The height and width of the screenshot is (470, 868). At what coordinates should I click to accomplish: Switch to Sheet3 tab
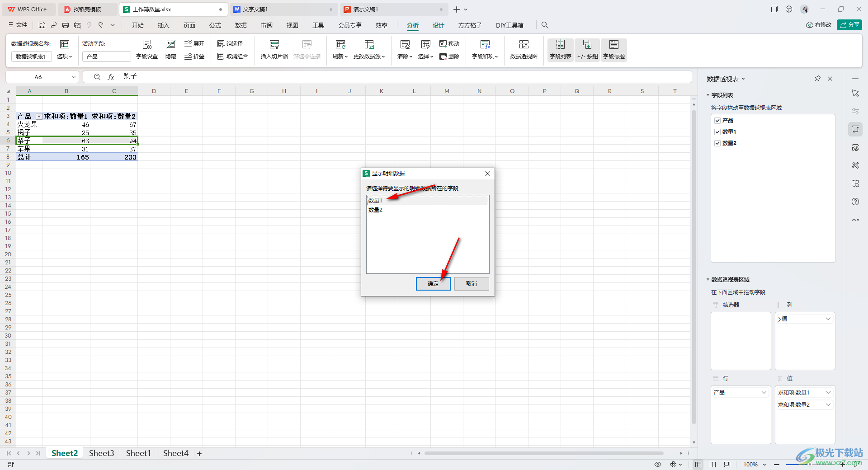[x=101, y=453]
